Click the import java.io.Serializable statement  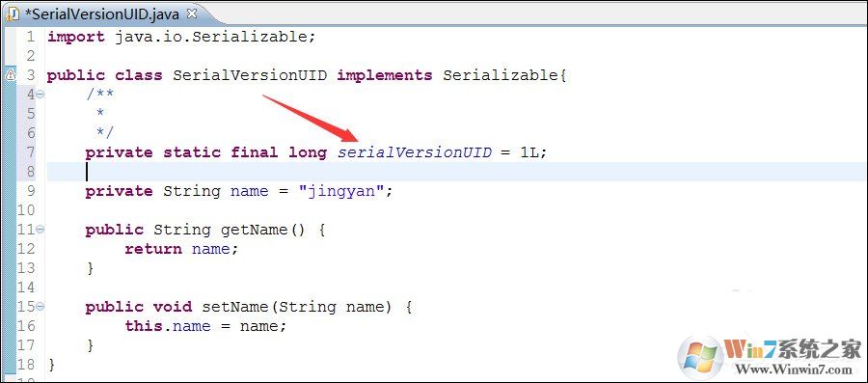pyautogui.click(x=181, y=37)
